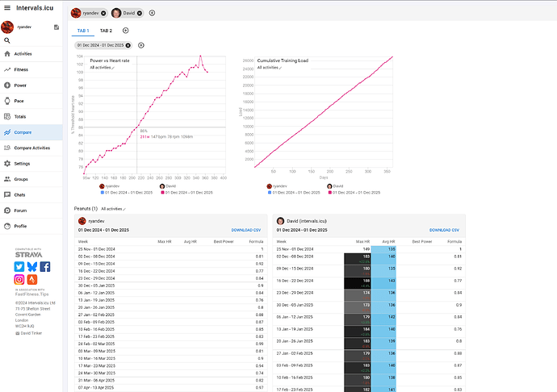Add another athlete with plus icon

pyautogui.click(x=152, y=13)
